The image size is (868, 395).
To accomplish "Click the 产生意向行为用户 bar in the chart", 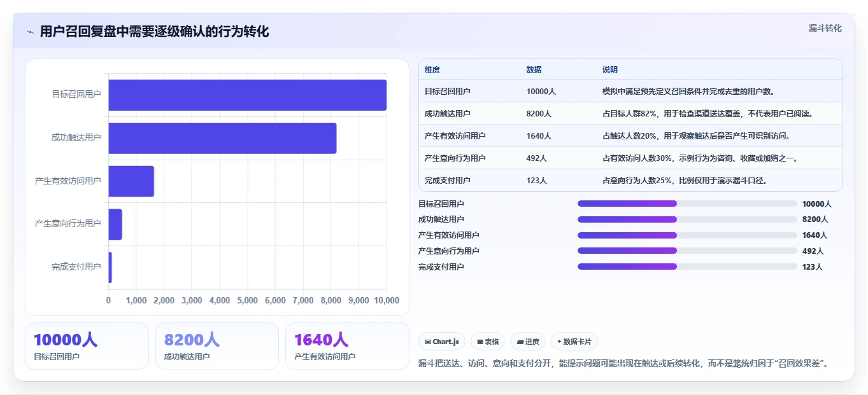I will 115,224.
